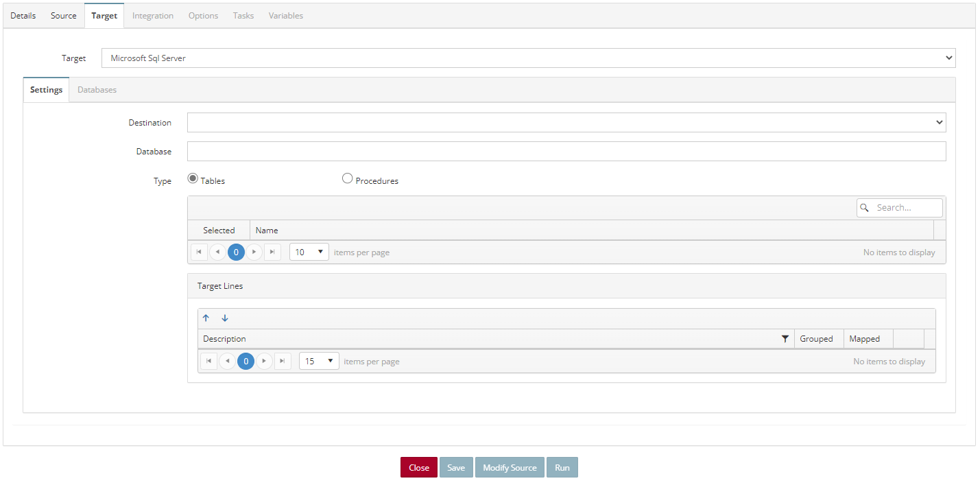This screenshot has width=980, height=483.
Task: Open the Destination dropdown
Action: pyautogui.click(x=566, y=123)
